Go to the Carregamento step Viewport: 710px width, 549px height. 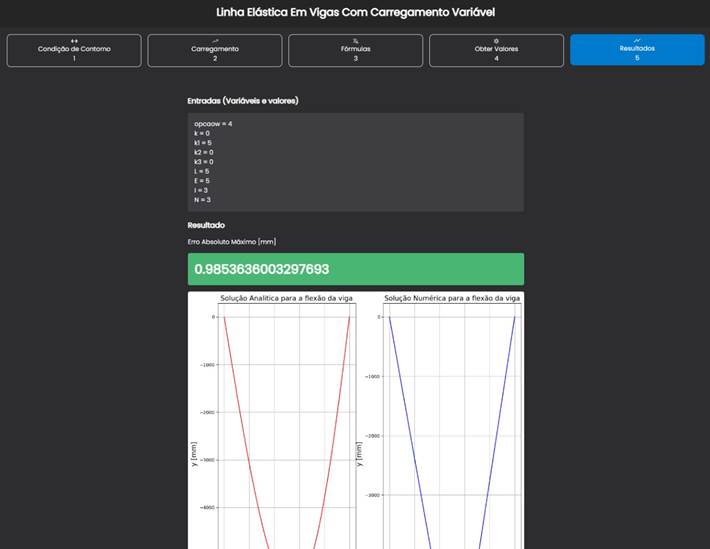pos(215,50)
